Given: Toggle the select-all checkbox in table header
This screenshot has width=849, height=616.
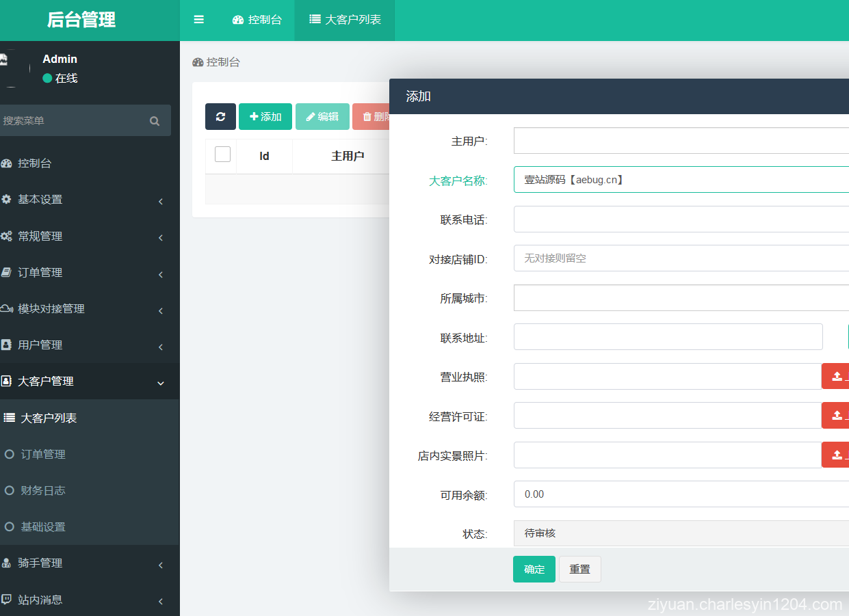Looking at the screenshot, I should [x=222, y=154].
